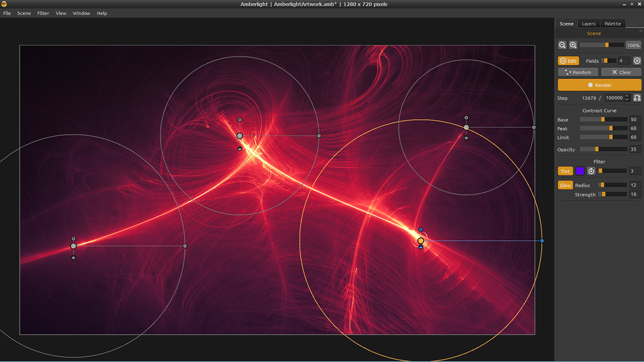Toggle the Edit mode button
This screenshot has width=644, height=362.
point(569,61)
